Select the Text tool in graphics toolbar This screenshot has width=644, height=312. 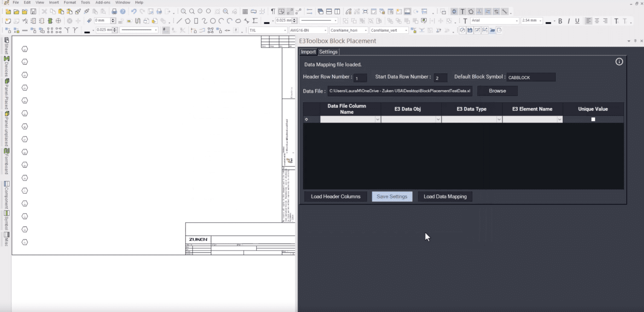465,21
